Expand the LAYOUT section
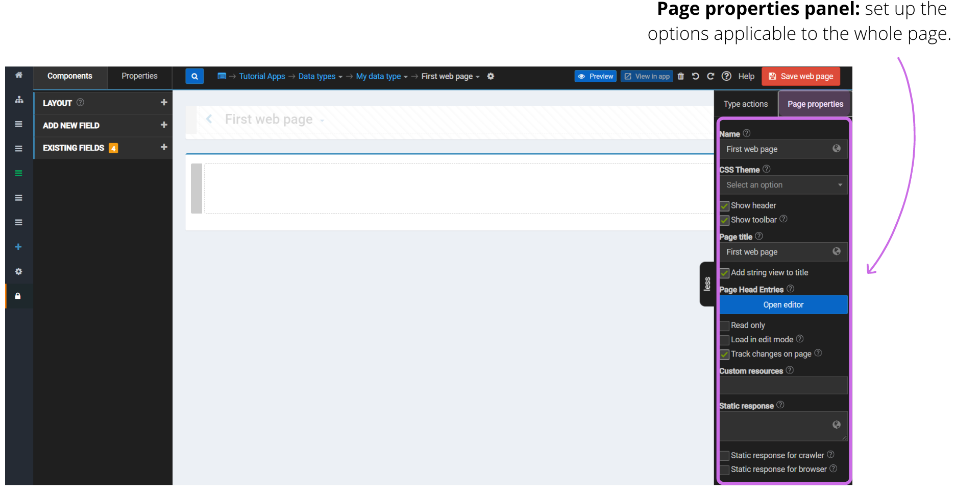This screenshot has height=492, width=980. point(164,102)
